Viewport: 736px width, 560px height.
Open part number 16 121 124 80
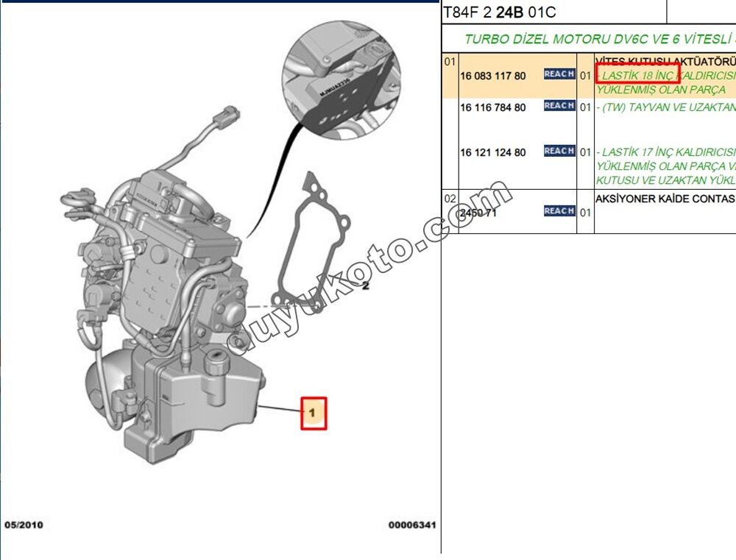click(492, 152)
